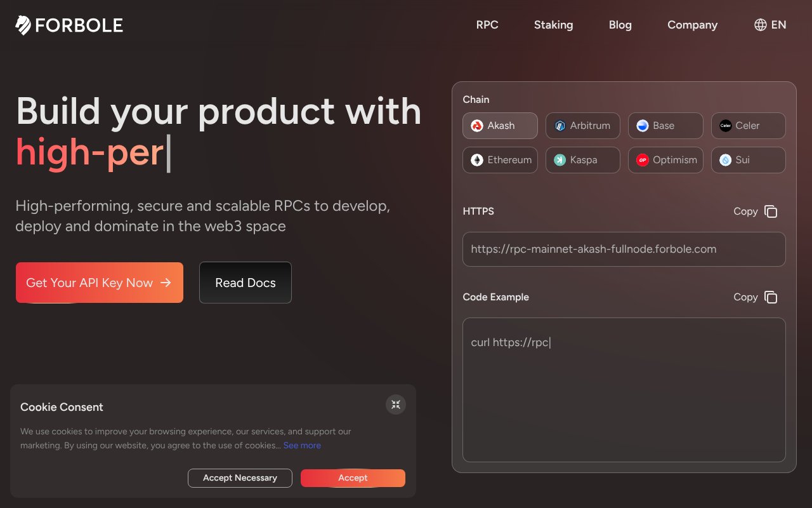Open the See more cookies link

pos(302,445)
